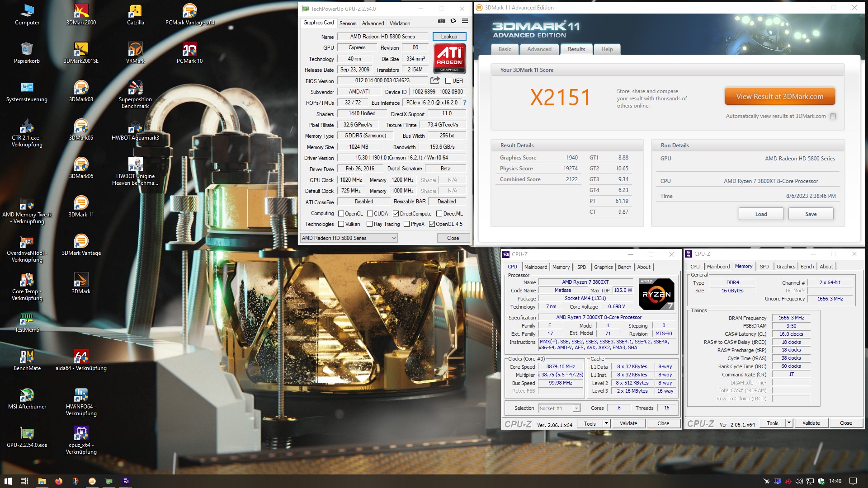This screenshot has width=868, height=488.
Task: Toggle the Vulkan checkbox
Action: [x=341, y=224]
